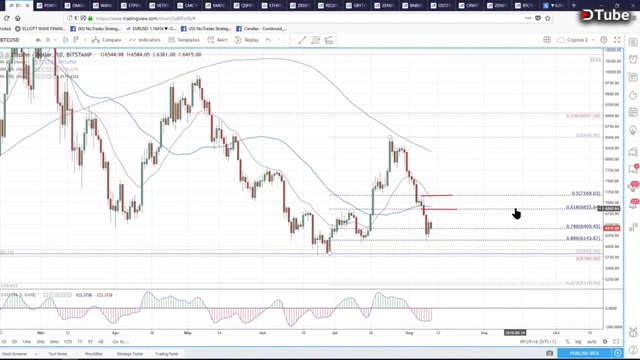Maximize chart pane icon at bottom right
Image resolution: width=640 pixels, height=360 pixels.
click(x=616, y=342)
